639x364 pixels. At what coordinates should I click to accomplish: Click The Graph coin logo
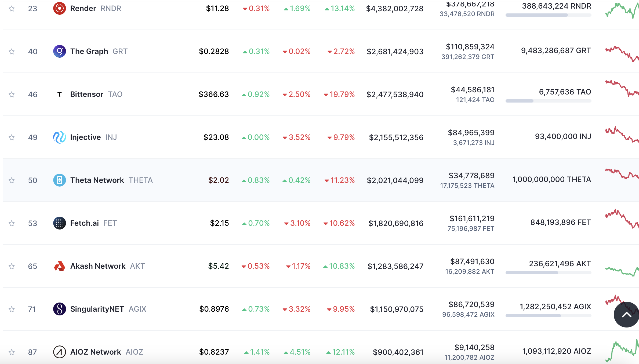click(x=59, y=51)
